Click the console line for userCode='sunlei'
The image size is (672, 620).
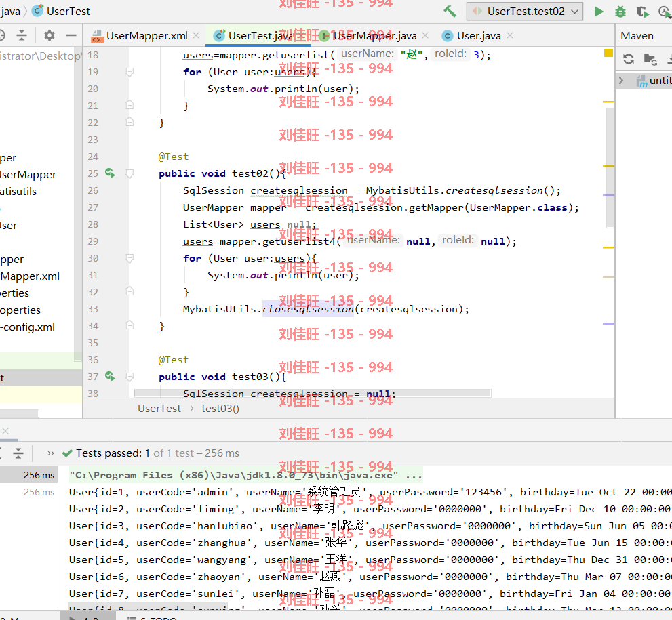(370, 594)
